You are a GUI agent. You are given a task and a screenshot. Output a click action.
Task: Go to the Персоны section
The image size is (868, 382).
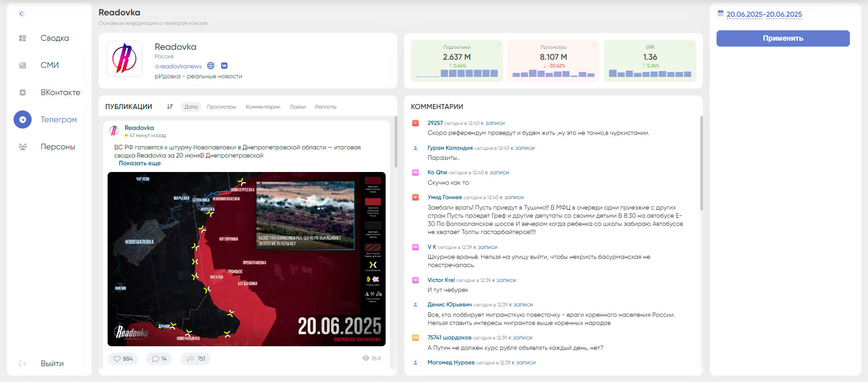coord(58,147)
